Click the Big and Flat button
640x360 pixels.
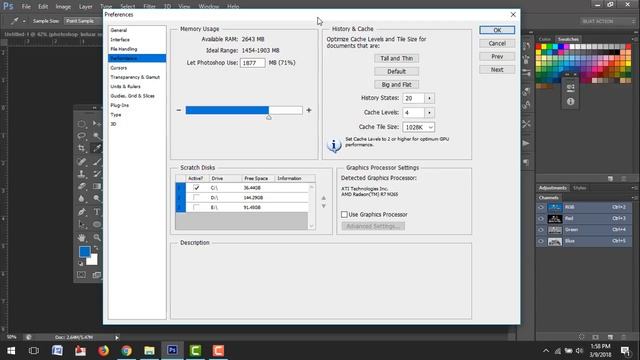[x=396, y=84]
